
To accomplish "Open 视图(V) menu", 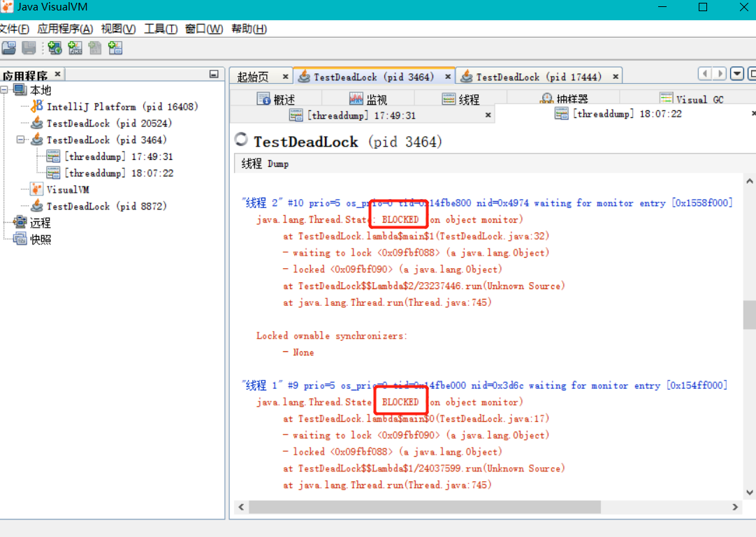I will click(118, 29).
